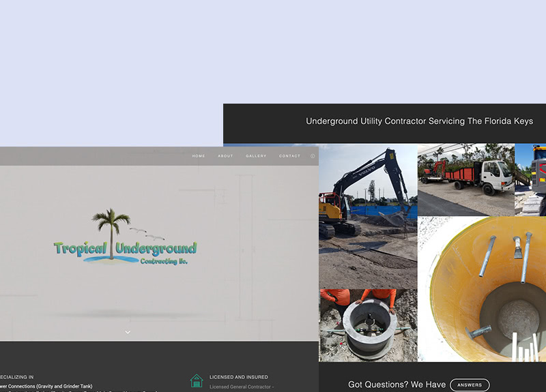Open the Volvo excavator gallery photo
The height and width of the screenshot is (392, 546).
[x=368, y=216]
